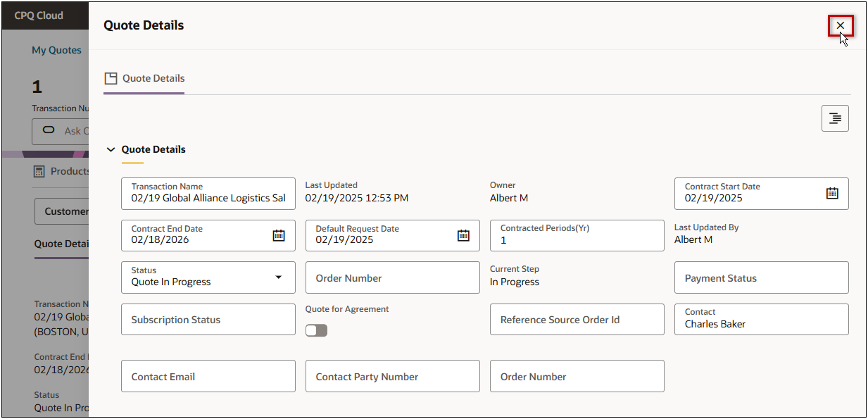Click the Quote Details tab icon

coord(111,78)
